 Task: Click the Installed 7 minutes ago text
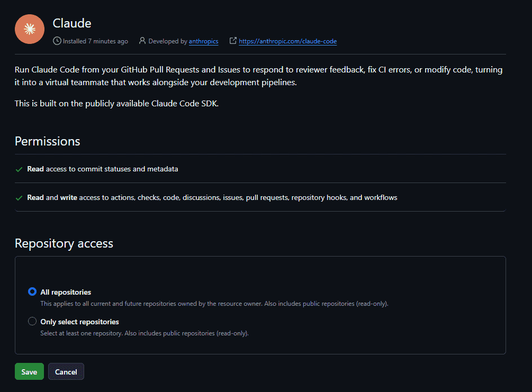coord(95,41)
